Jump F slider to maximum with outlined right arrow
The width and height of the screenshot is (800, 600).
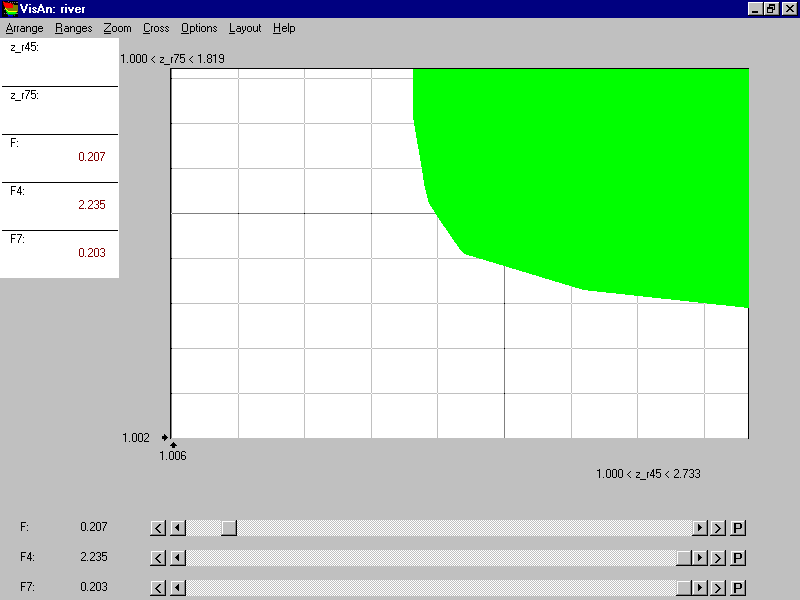pyautogui.click(x=718, y=528)
